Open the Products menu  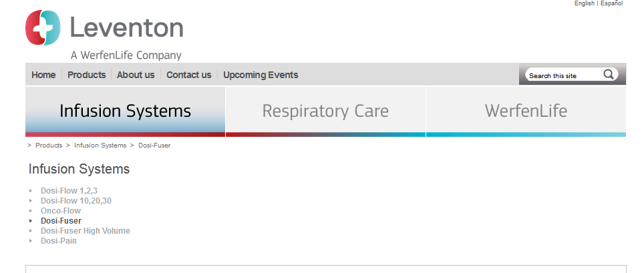tap(86, 75)
